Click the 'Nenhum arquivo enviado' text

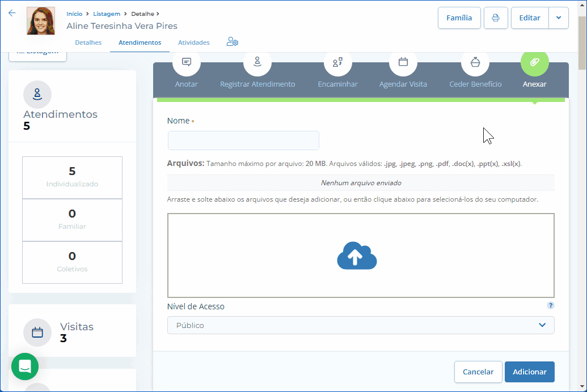click(x=361, y=183)
